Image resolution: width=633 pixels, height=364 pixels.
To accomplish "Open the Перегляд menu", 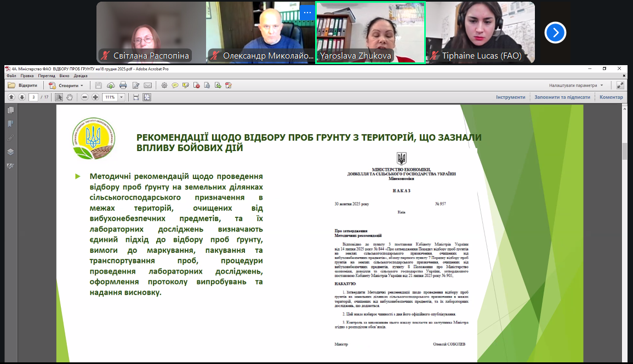I will tap(47, 76).
